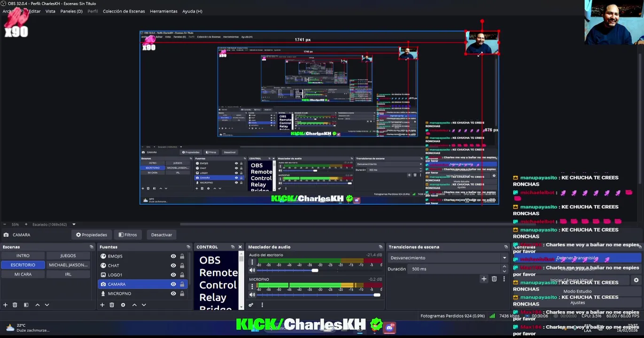Open the Ayuda (H) menu
The height and width of the screenshot is (338, 644).
(x=192, y=11)
